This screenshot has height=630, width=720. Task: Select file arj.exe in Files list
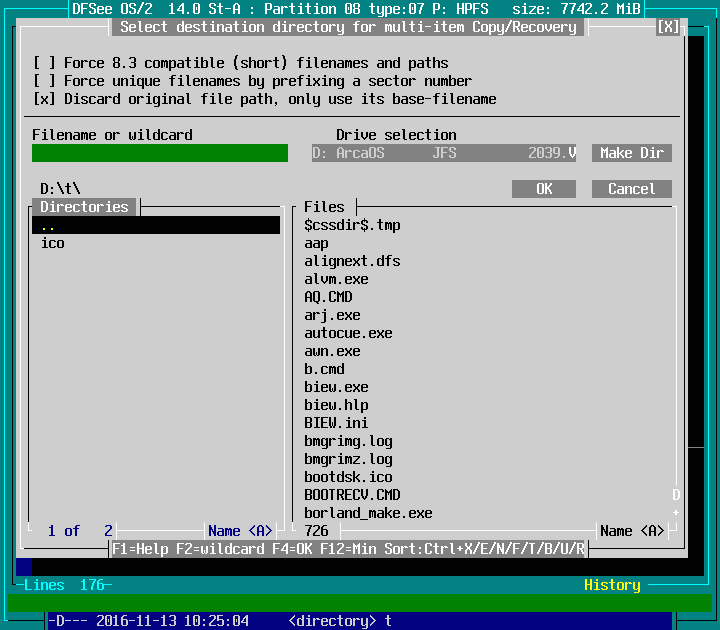point(332,315)
